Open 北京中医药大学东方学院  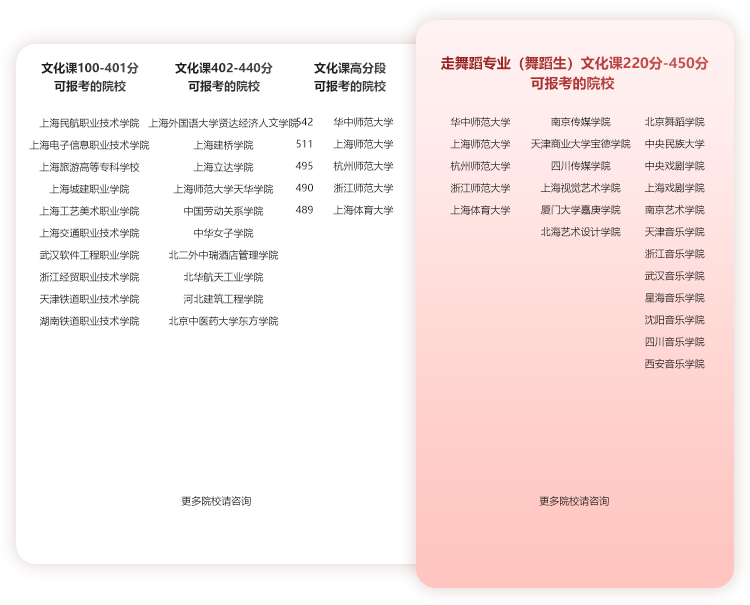[223, 321]
